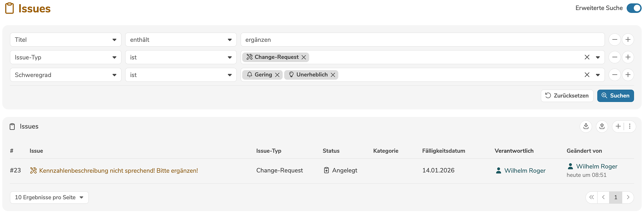Open the results per page dropdown
This screenshot has width=644, height=215.
(49, 197)
